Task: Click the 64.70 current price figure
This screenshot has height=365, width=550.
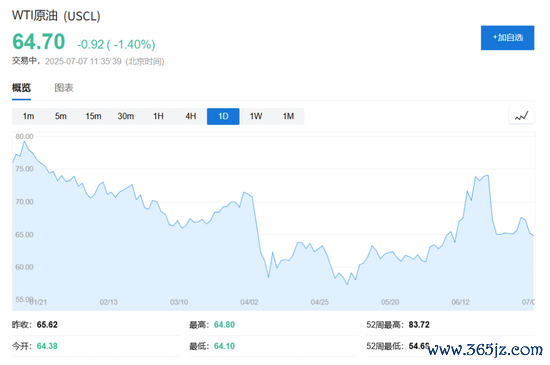Action: click(39, 42)
